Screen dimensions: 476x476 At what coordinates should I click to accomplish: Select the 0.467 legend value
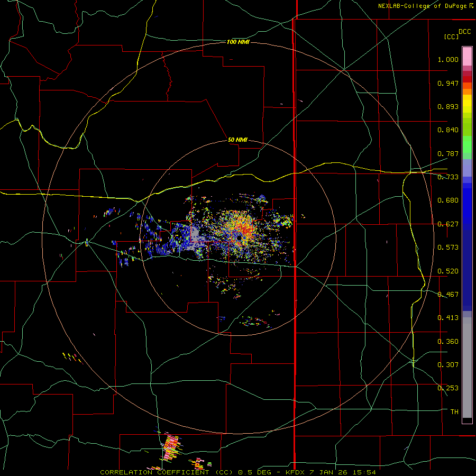pyautogui.click(x=448, y=295)
